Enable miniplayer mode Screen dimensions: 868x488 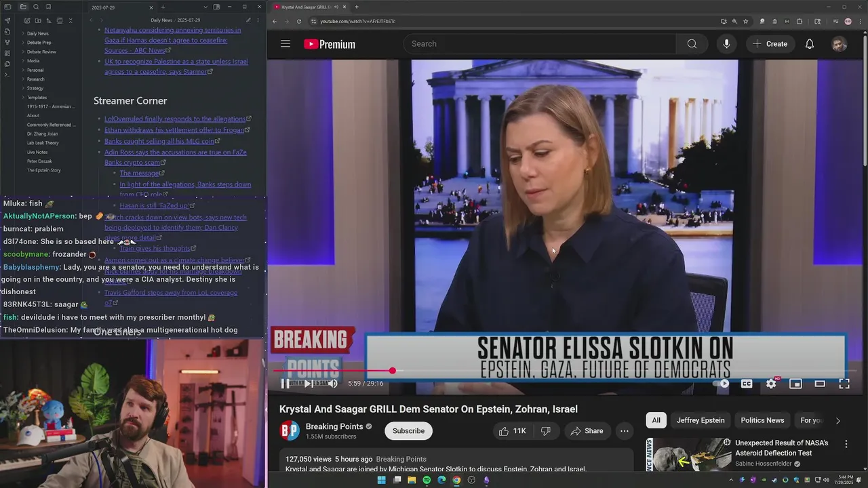coord(795,384)
